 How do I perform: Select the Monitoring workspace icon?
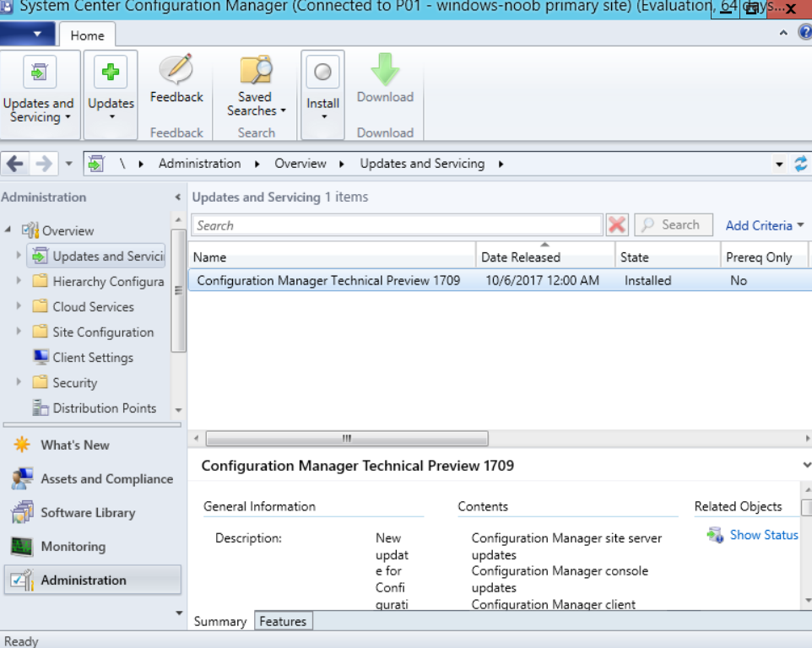pyautogui.click(x=22, y=547)
